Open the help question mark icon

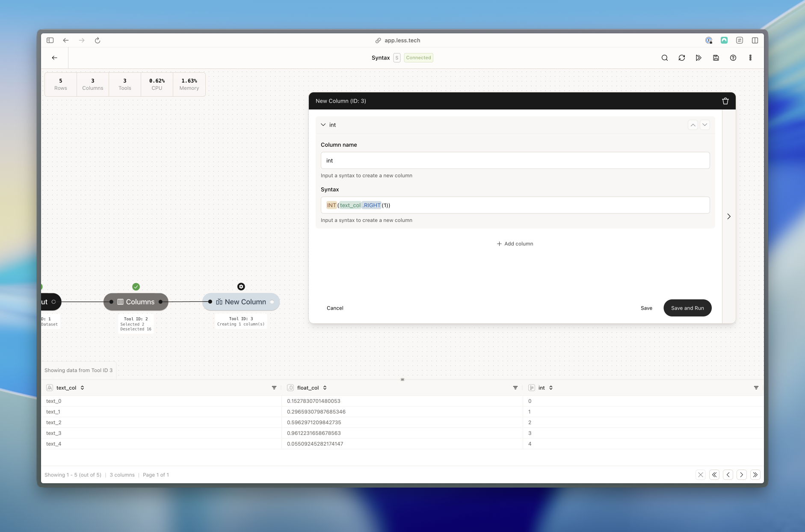tap(733, 58)
